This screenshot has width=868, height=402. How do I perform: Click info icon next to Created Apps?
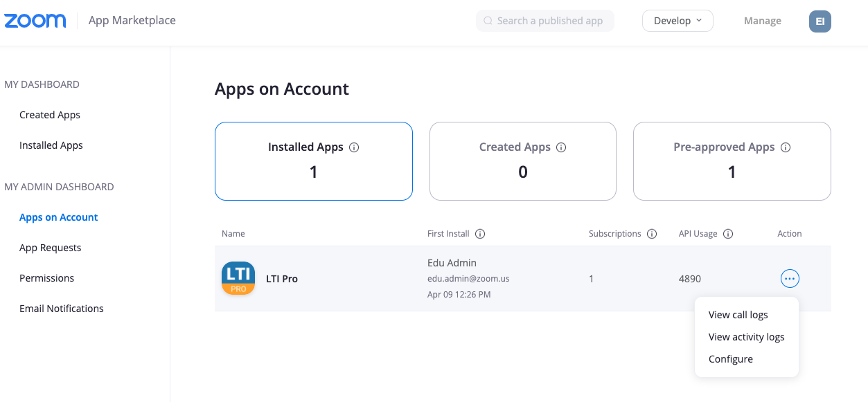[x=561, y=147]
